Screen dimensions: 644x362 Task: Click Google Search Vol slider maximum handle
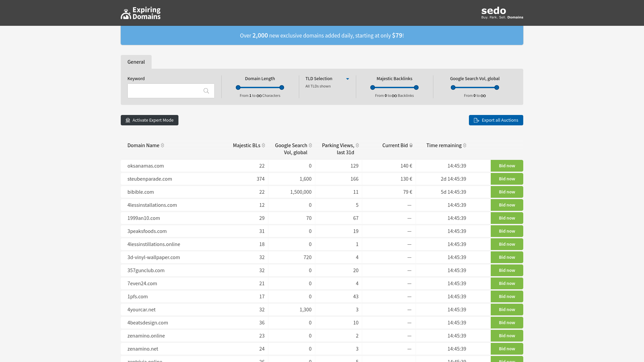point(497,87)
